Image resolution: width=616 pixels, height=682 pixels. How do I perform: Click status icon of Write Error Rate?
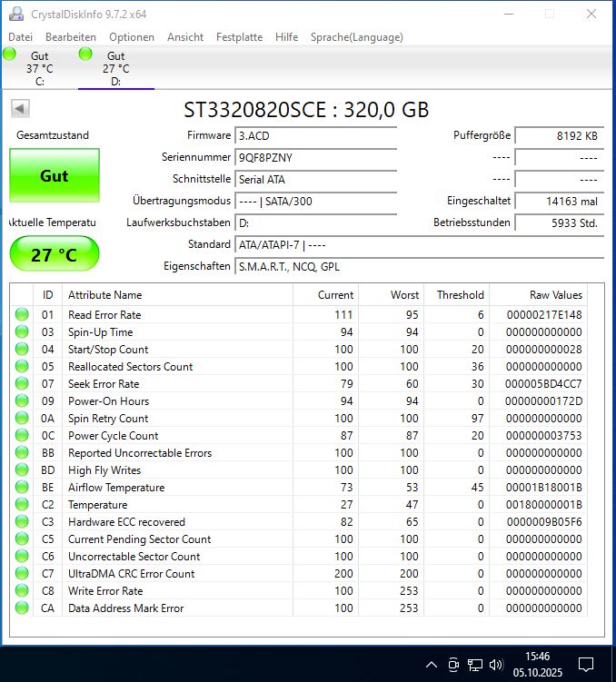[x=22, y=590]
